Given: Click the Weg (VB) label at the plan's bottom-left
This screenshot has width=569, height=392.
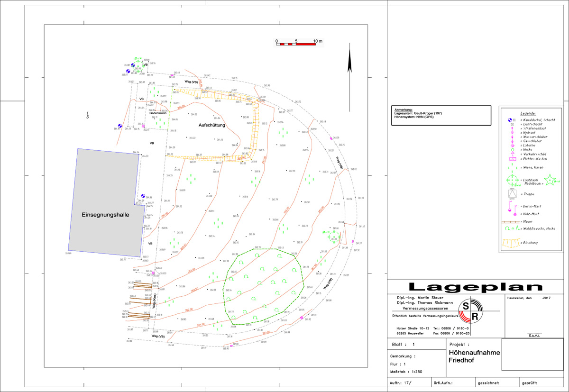Looking at the screenshot, I should (x=158, y=336).
